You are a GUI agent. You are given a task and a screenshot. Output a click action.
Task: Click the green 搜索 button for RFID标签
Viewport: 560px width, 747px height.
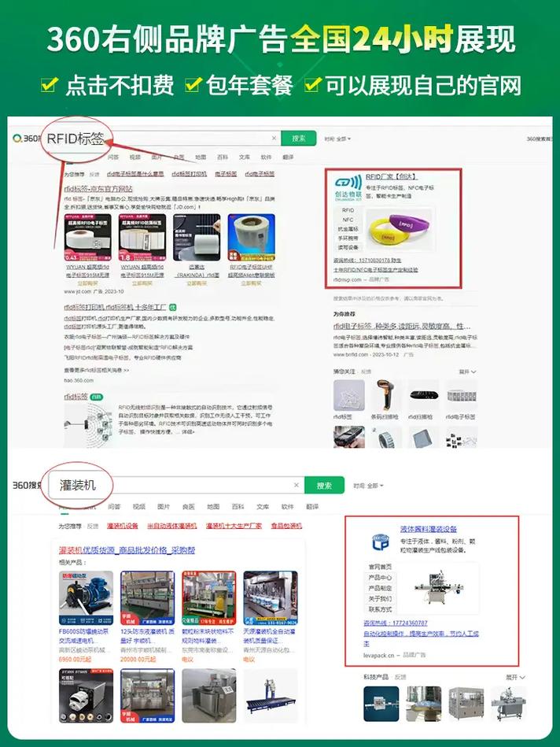[x=299, y=139]
